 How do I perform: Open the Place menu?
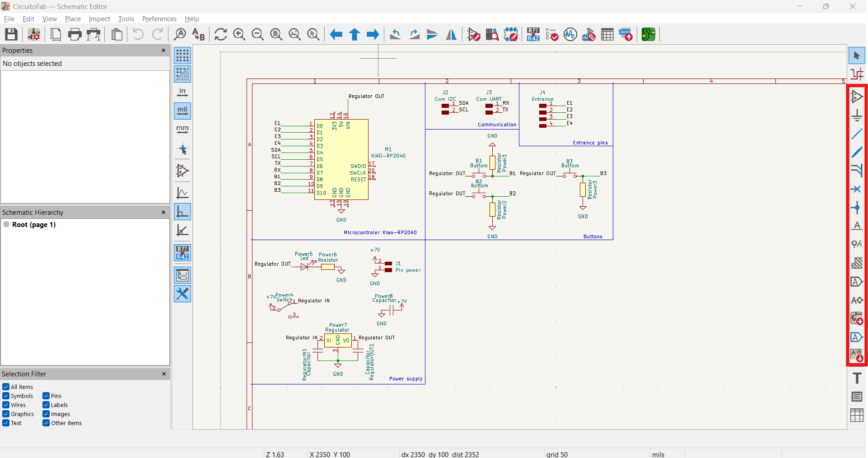click(73, 19)
